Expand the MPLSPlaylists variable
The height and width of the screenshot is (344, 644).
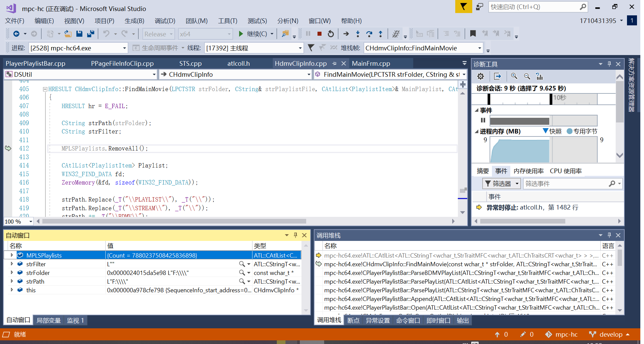pyautogui.click(x=11, y=255)
